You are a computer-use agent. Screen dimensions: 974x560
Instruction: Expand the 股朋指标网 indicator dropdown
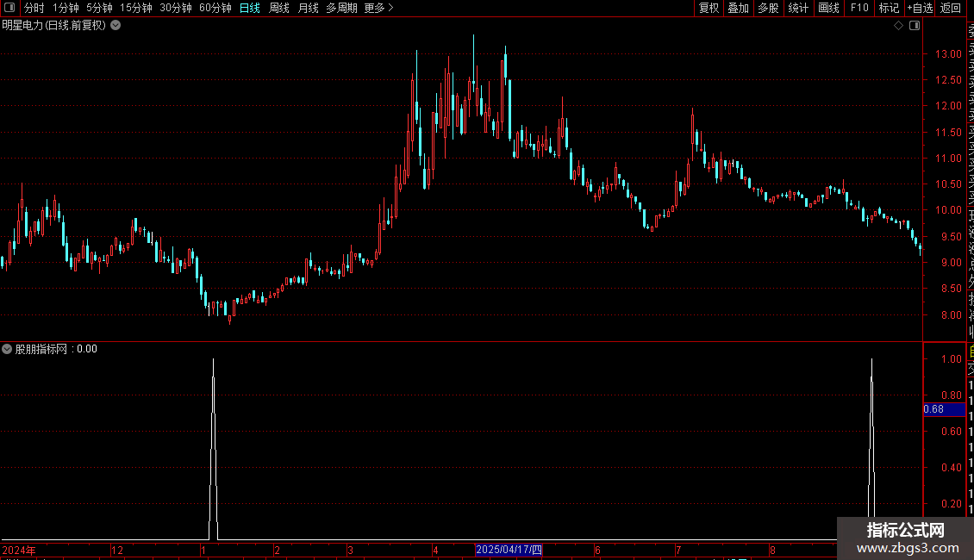point(7,349)
